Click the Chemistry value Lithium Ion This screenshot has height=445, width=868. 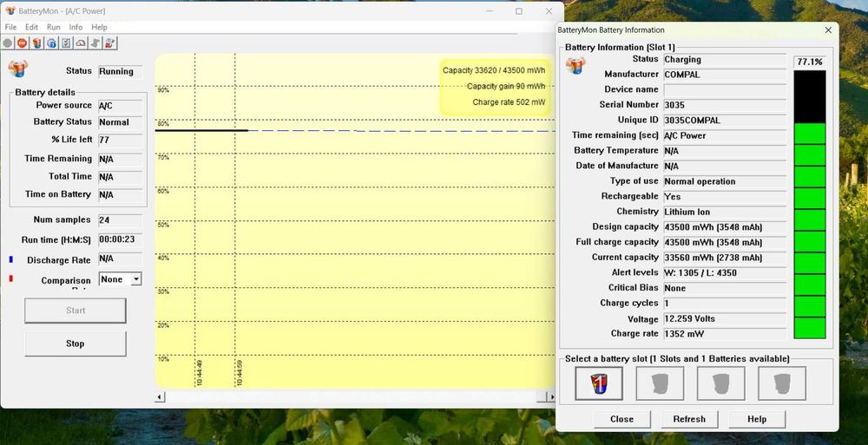pyautogui.click(x=725, y=212)
